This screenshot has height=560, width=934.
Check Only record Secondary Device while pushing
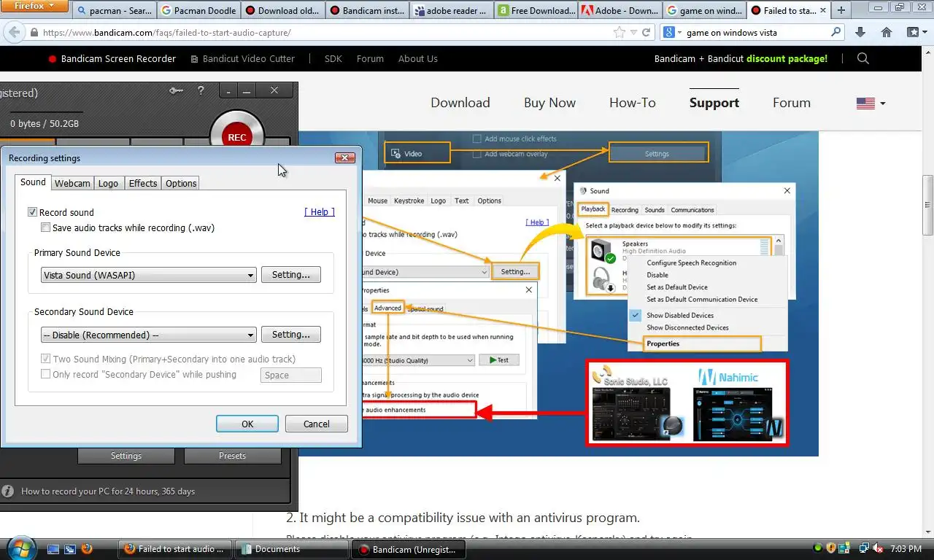(46, 374)
